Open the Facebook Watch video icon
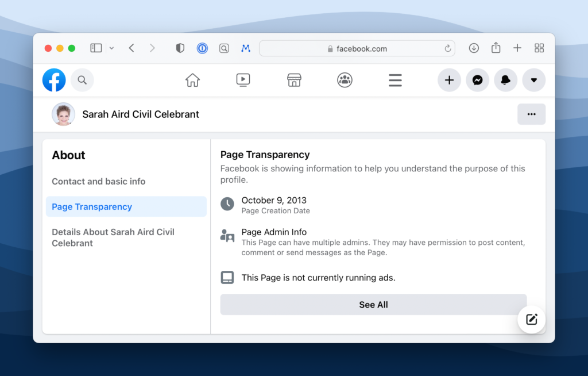 pos(243,80)
